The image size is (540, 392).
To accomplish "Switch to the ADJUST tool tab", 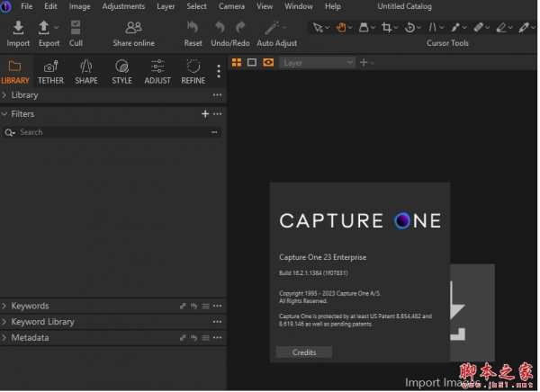I will tap(157, 72).
